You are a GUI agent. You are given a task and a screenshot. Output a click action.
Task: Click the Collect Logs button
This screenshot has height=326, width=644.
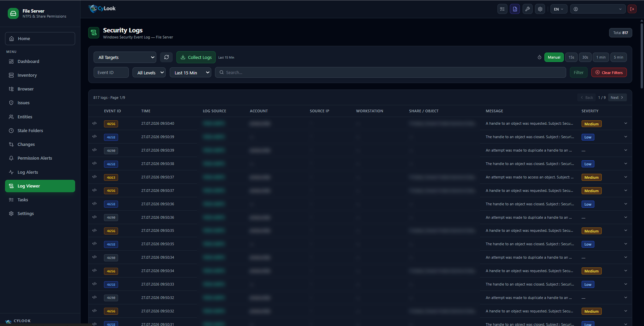point(196,57)
